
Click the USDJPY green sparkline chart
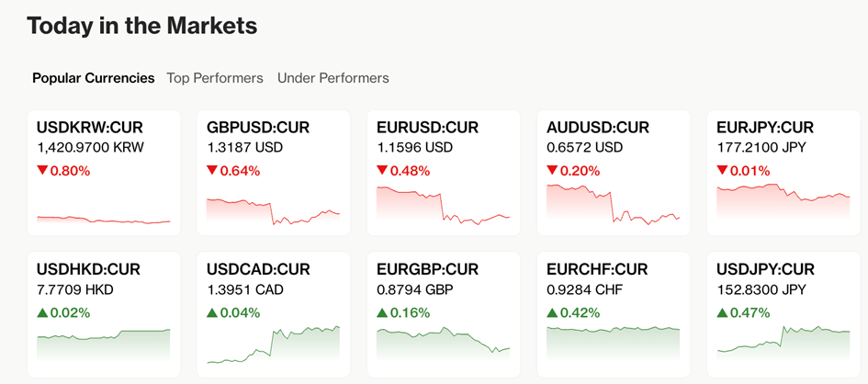click(x=783, y=338)
